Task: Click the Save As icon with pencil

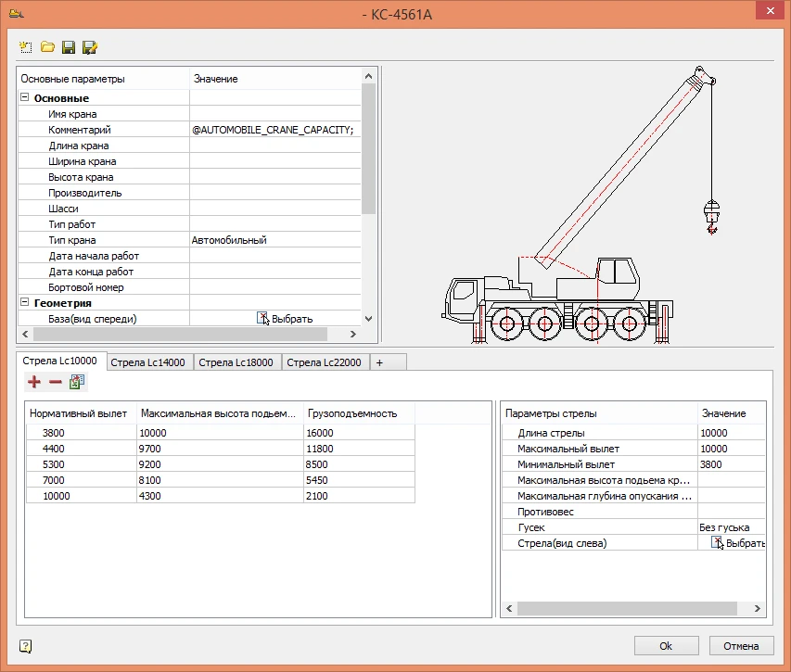Action: (90, 46)
